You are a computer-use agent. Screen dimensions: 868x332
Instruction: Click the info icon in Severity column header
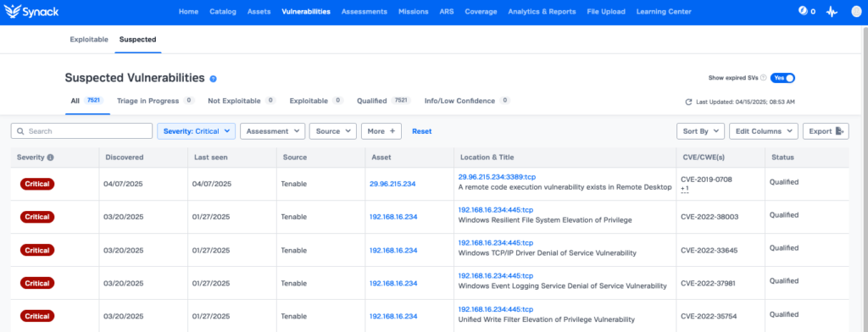coord(50,158)
